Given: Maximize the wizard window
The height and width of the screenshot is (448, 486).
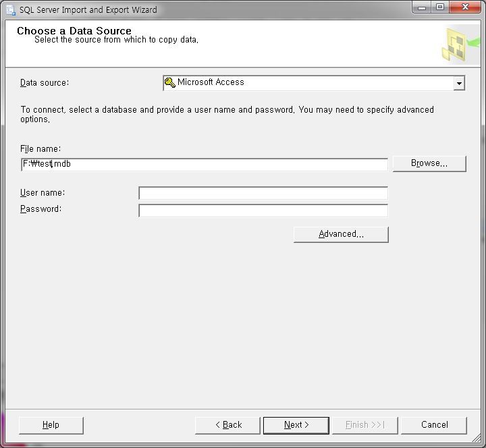Looking at the screenshot, I should 440,7.
